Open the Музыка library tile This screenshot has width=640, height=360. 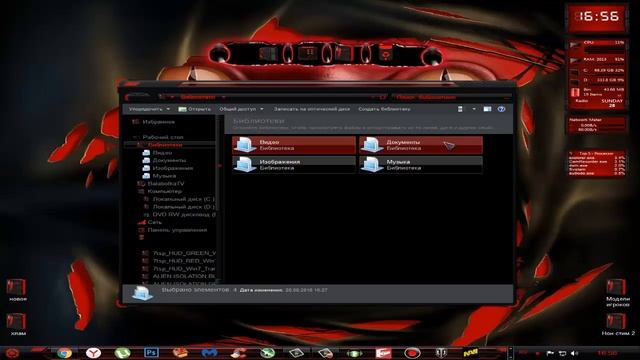(421, 164)
